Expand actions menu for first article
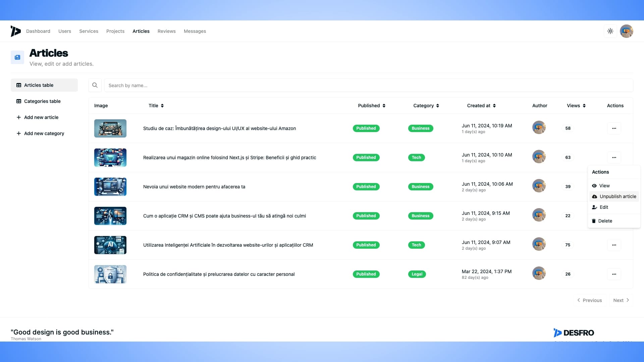This screenshot has height=362, width=644. [614, 128]
